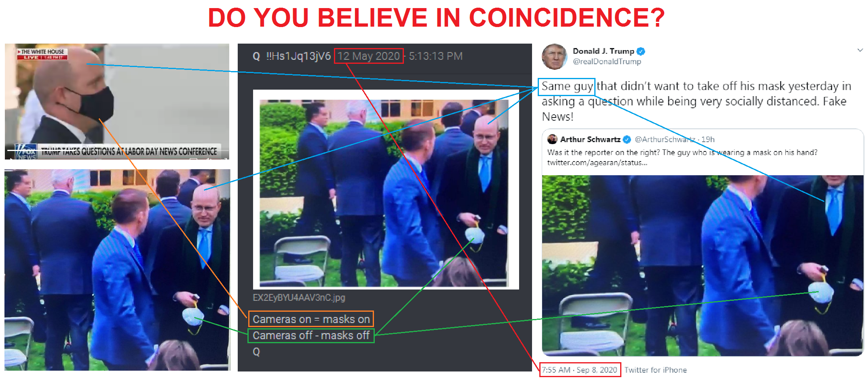Open the masked reporter Fox News screenshot

click(117, 101)
